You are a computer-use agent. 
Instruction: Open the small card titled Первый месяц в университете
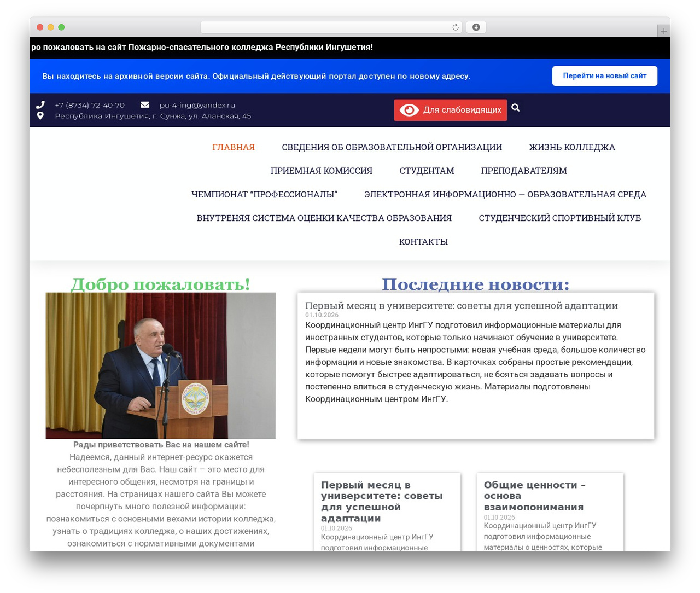(x=382, y=501)
